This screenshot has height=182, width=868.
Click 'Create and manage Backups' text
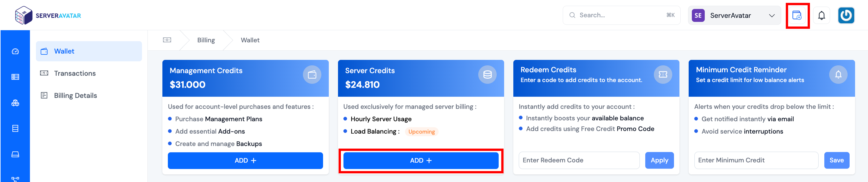point(218,144)
